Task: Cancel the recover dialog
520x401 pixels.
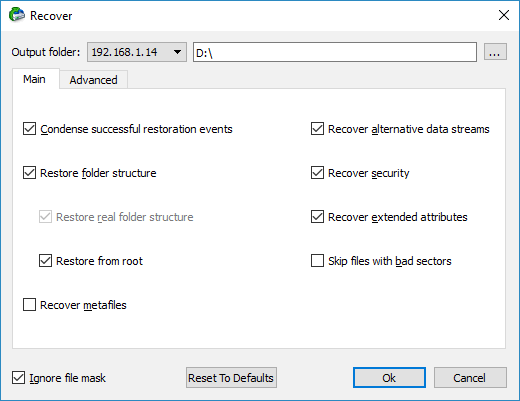Action: [x=470, y=378]
